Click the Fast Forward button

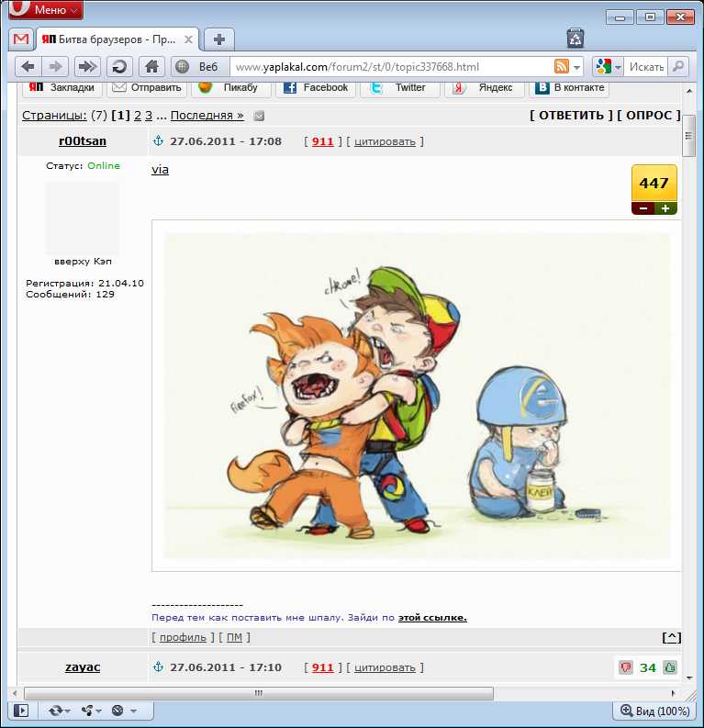87,67
